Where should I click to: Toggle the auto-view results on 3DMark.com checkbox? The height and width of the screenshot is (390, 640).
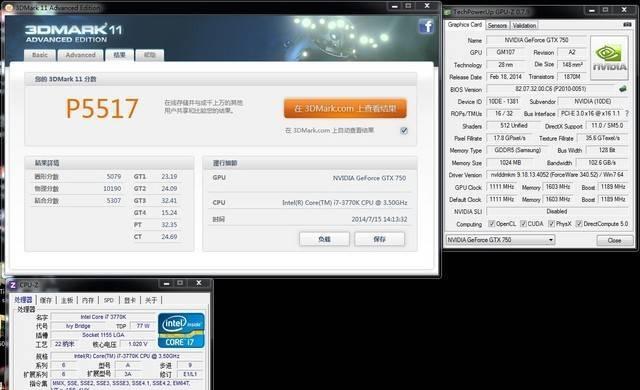coord(404,131)
